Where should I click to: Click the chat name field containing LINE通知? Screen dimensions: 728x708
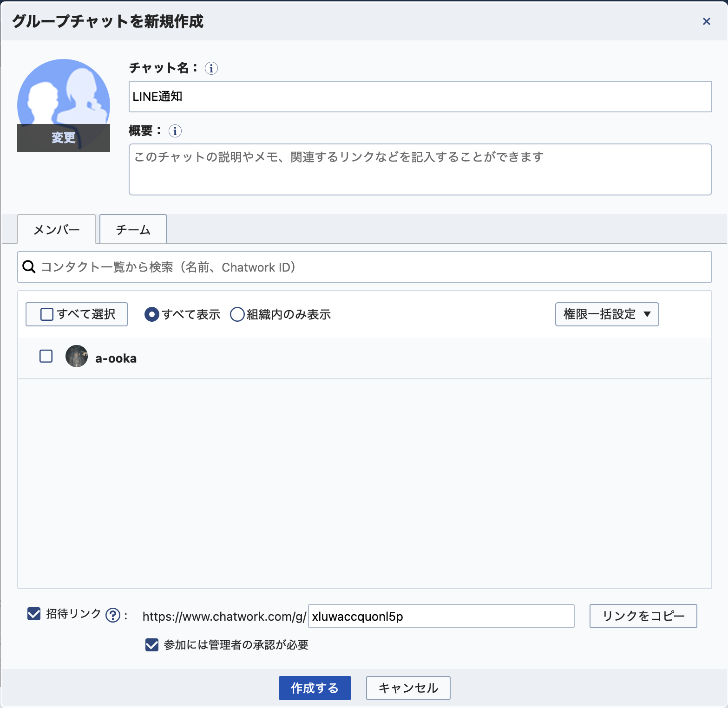tap(420, 97)
